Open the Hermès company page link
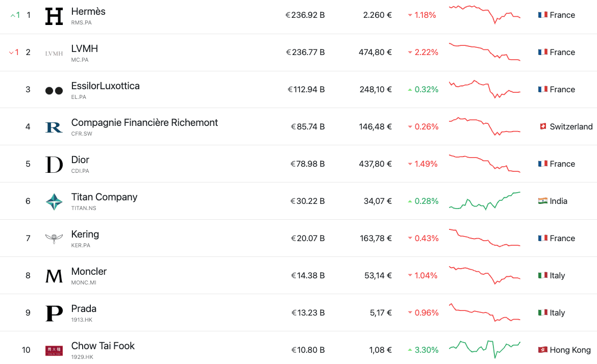 88,11
